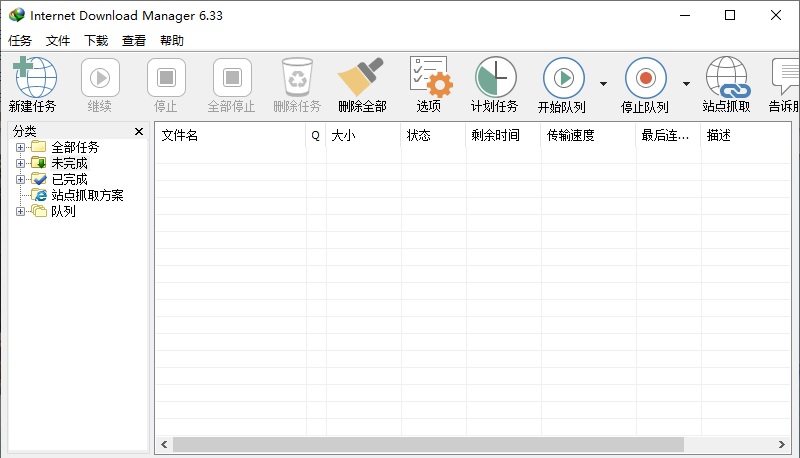Select 站点抓取方案 label in tree
The width and height of the screenshot is (800, 458).
click(x=87, y=195)
